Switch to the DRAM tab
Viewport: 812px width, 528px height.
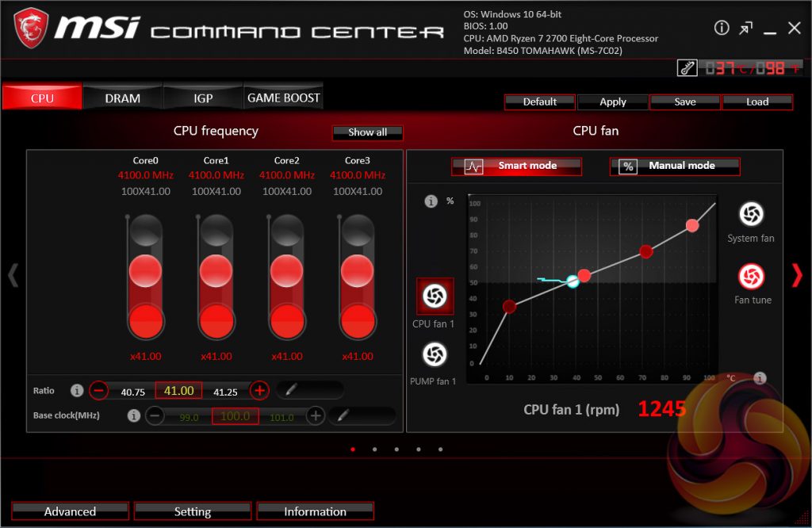pos(123,98)
